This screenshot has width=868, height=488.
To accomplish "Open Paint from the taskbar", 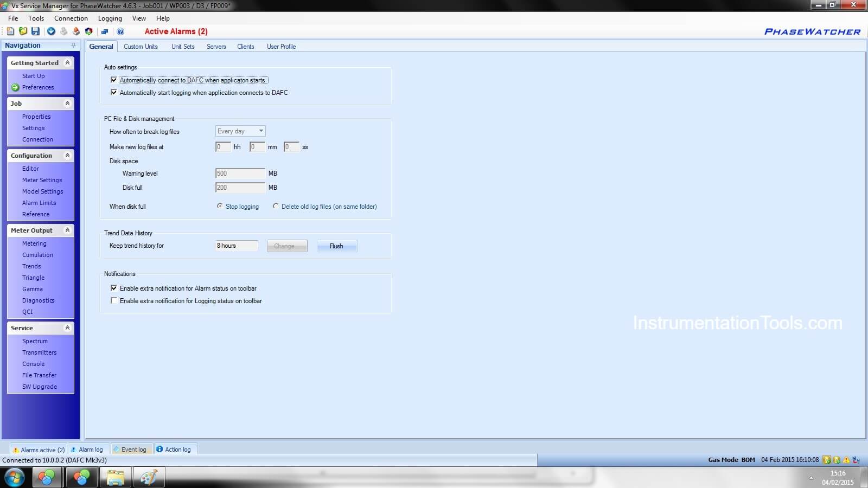I will 149,478.
